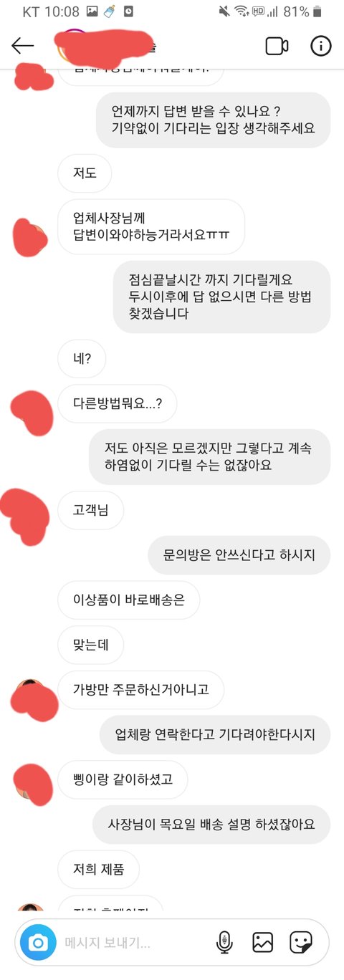Tap sent bubble '사장님이 목요일 배송 설명 하셨잖아요'
This screenshot has width=344, height=980.
[x=211, y=825]
